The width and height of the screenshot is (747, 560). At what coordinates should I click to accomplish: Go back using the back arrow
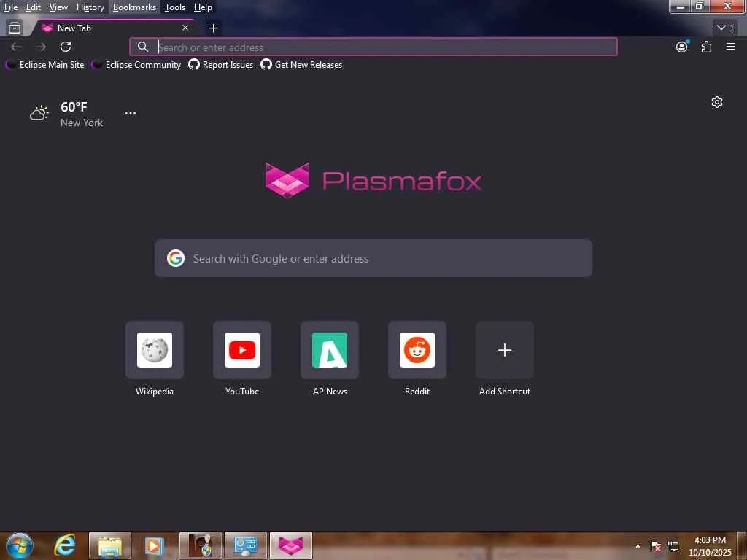(16, 47)
